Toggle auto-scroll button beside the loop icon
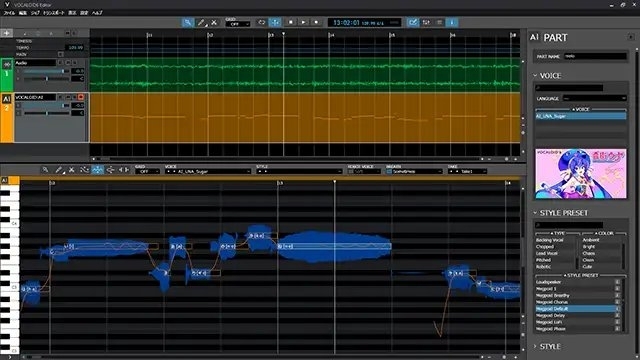Screen dimensions: 640x360 pyautogui.click(x=275, y=22)
